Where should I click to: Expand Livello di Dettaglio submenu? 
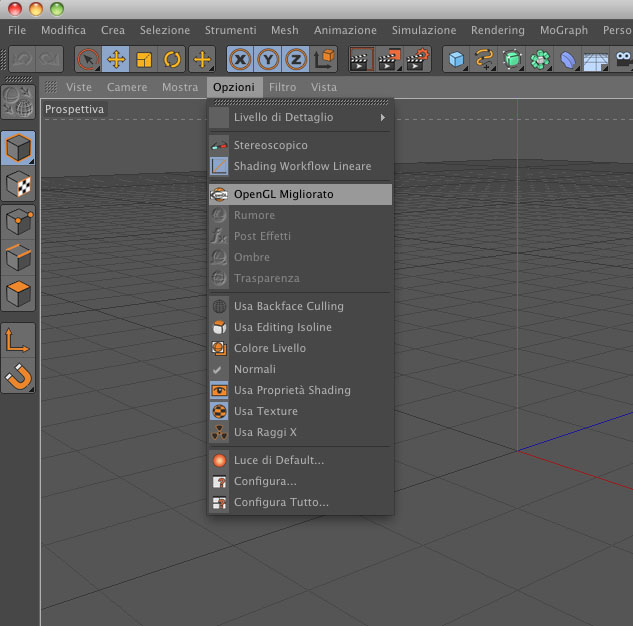click(300, 117)
